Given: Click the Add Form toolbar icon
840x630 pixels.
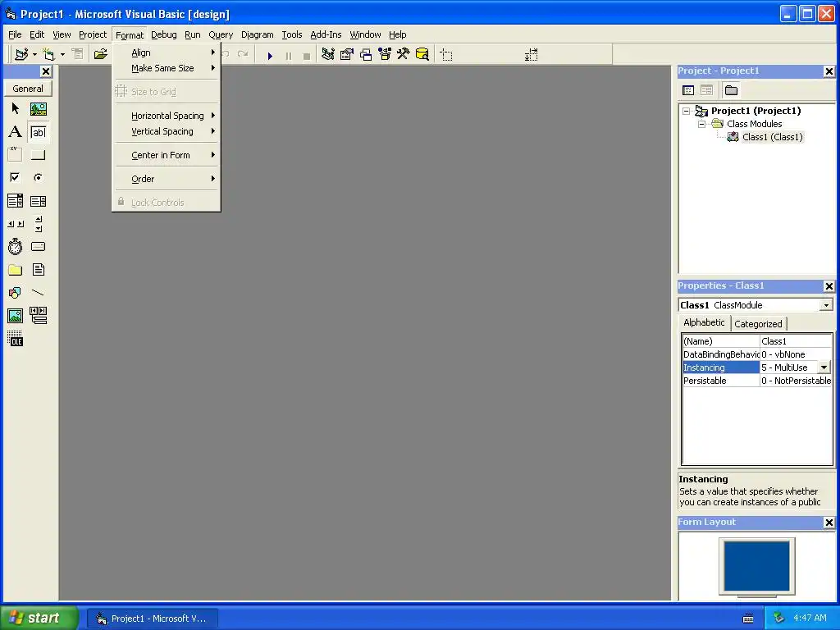Looking at the screenshot, I should coord(48,54).
